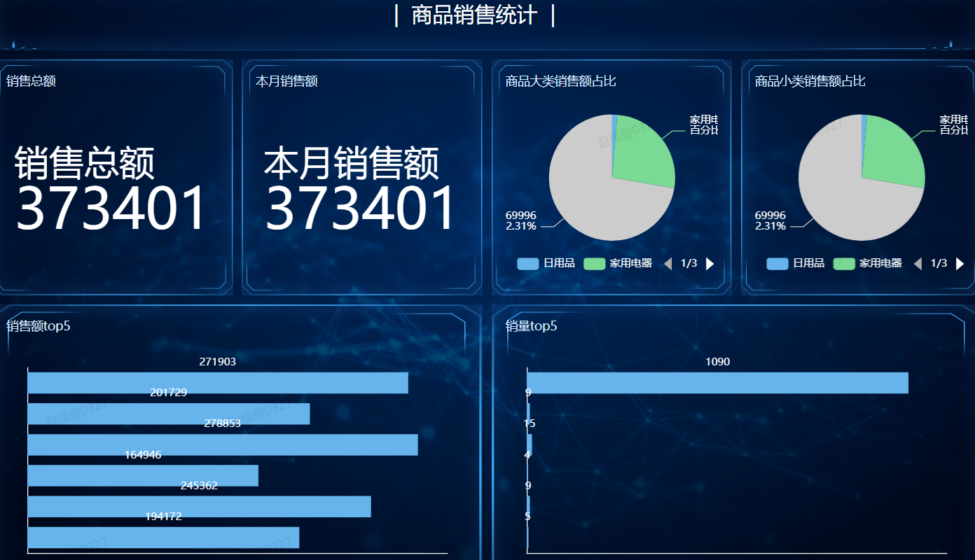Toggle 家用电器 legend in 商品小类销售额占比 chart
This screenshot has width=975, height=560.
867,264
